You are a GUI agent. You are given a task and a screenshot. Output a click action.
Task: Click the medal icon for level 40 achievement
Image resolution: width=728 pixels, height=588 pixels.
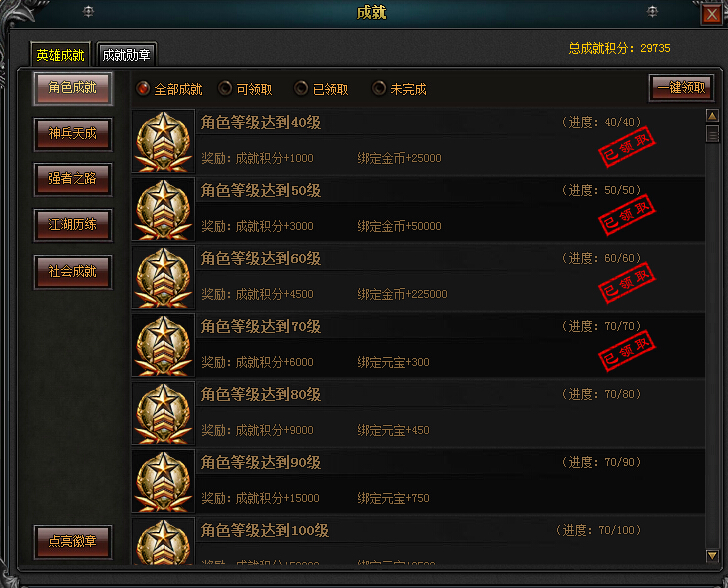point(163,141)
